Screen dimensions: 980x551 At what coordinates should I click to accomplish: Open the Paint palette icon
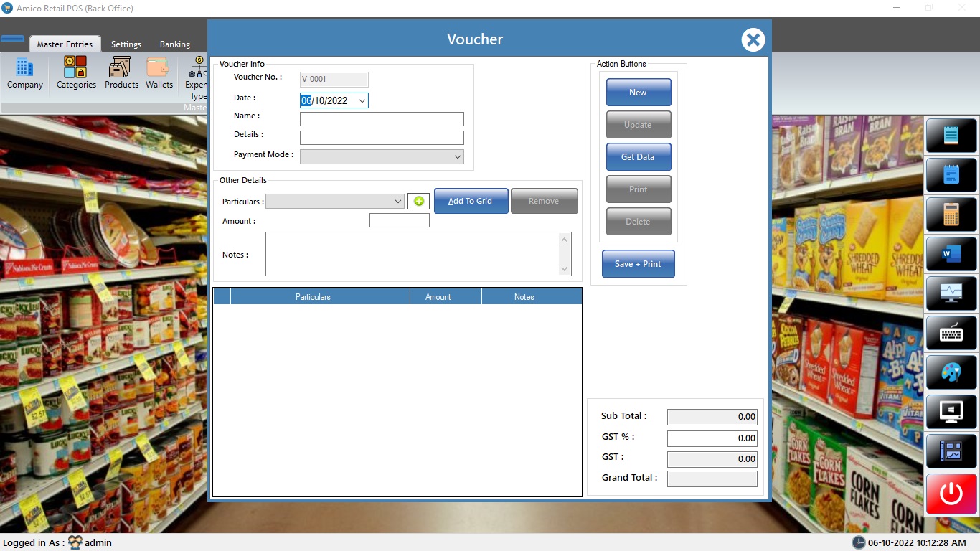tap(951, 372)
